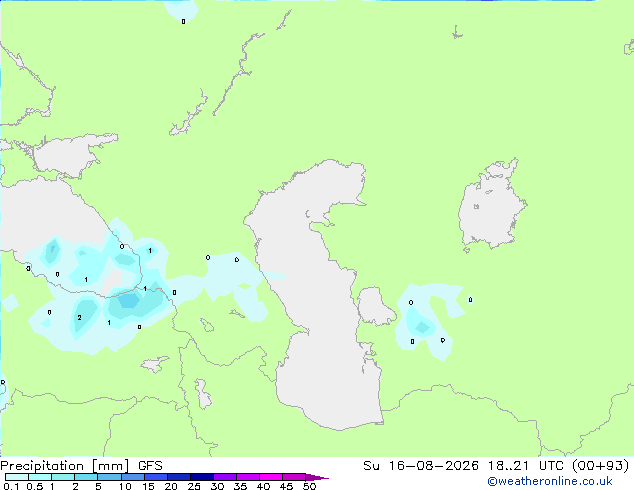This screenshot has height=490, width=634.
Task: Click the over-50 mm arrow end of legend
Action: point(317,477)
